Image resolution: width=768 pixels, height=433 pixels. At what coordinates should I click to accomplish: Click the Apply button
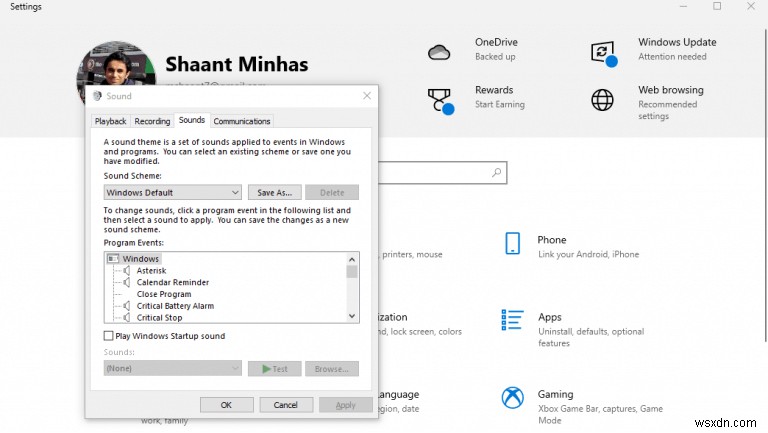click(345, 405)
